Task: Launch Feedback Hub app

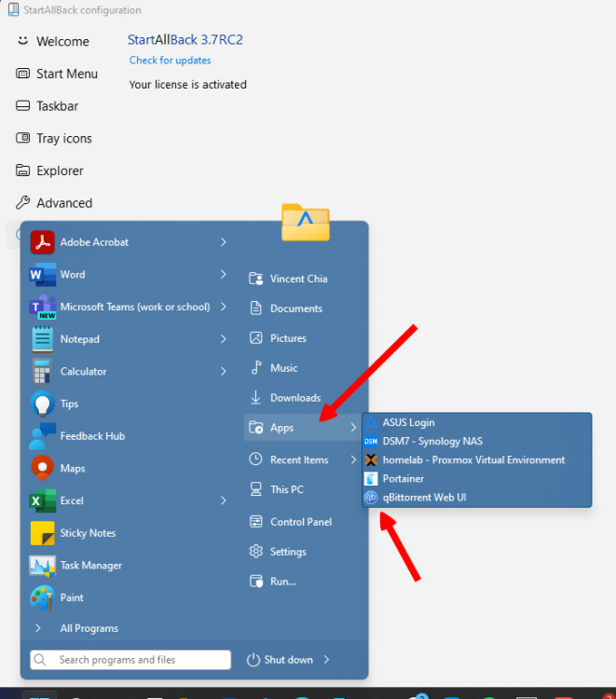Action: [91, 436]
